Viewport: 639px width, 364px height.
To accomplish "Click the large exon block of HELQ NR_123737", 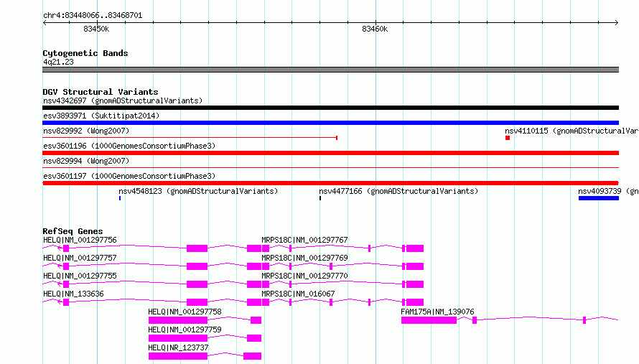I will click(178, 356).
